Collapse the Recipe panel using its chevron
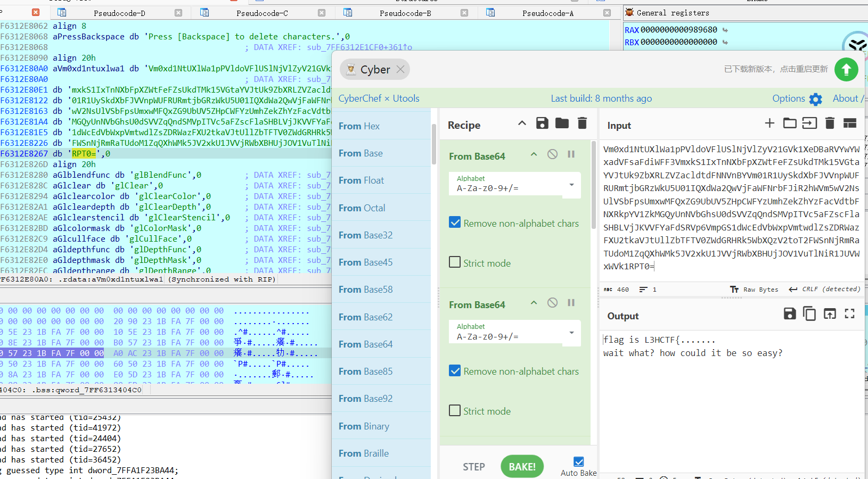This screenshot has height=479, width=868. [522, 123]
